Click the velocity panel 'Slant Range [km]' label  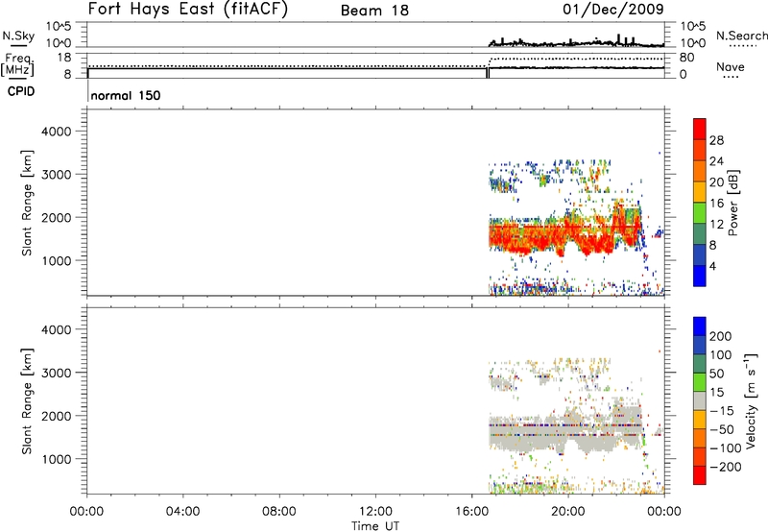(27, 401)
